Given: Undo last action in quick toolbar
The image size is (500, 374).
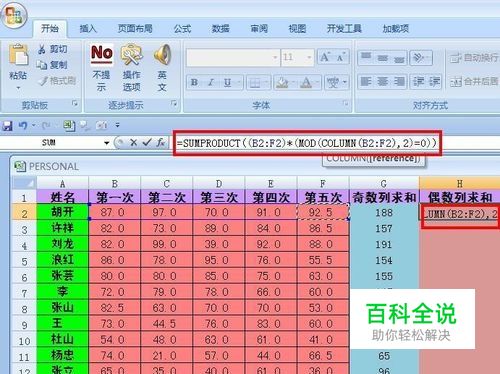Looking at the screenshot, I should [23, 126].
